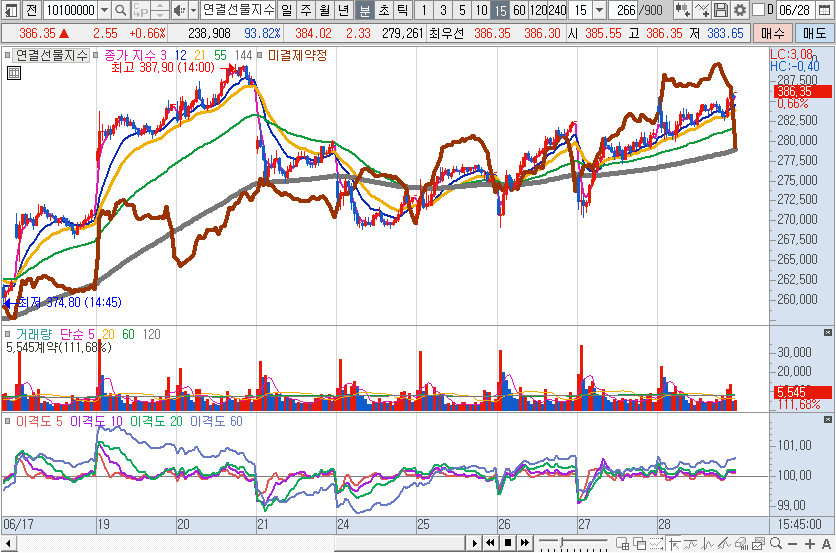
Task: Click the zoom slider at bottom of chart
Action: 562,543
